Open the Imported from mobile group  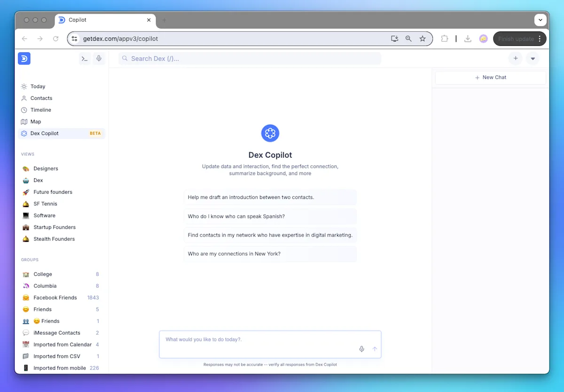[62, 368]
